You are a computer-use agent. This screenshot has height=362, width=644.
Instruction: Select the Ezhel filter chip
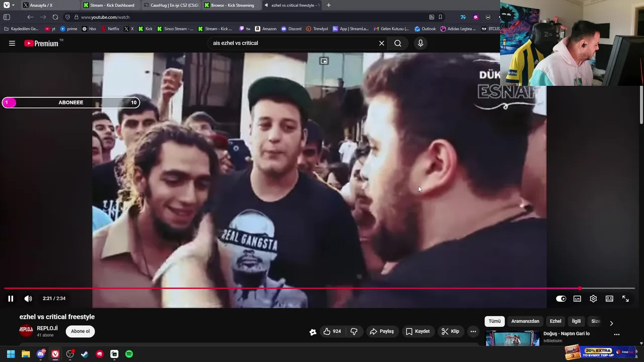click(x=555, y=321)
